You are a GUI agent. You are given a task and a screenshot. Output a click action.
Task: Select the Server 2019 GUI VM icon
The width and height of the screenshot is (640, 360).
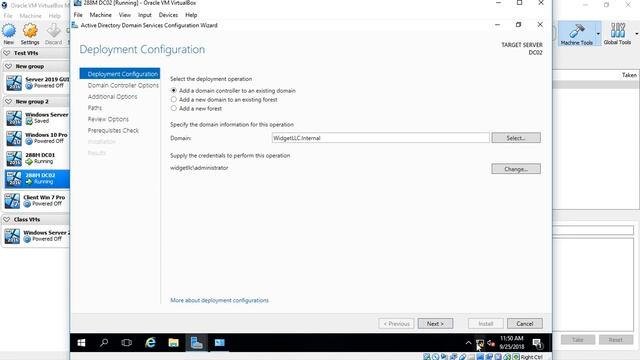(x=14, y=83)
